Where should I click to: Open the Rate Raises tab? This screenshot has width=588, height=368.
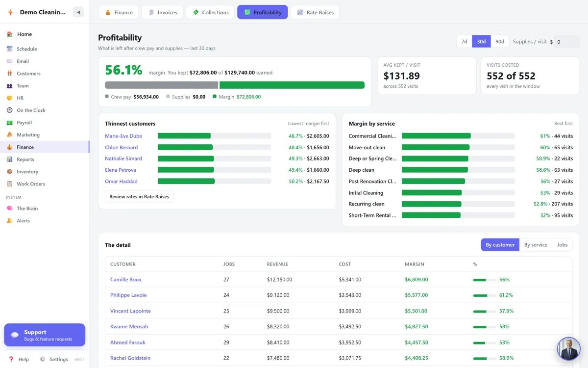coord(315,12)
